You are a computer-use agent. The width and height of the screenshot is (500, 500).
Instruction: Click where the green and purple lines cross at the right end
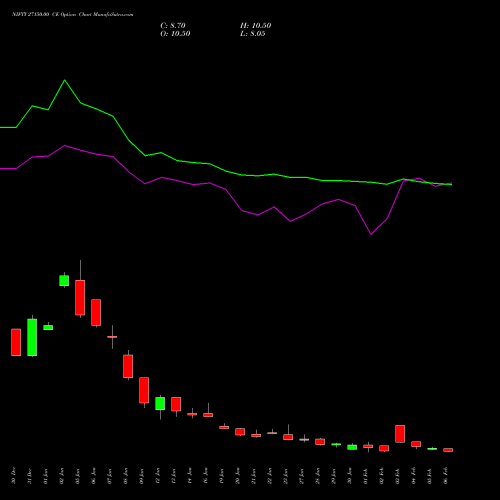448,184
